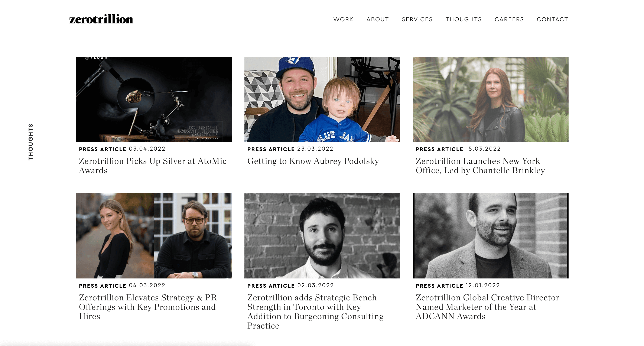
Task: Open the New York Office launch article title
Action: [480, 166]
